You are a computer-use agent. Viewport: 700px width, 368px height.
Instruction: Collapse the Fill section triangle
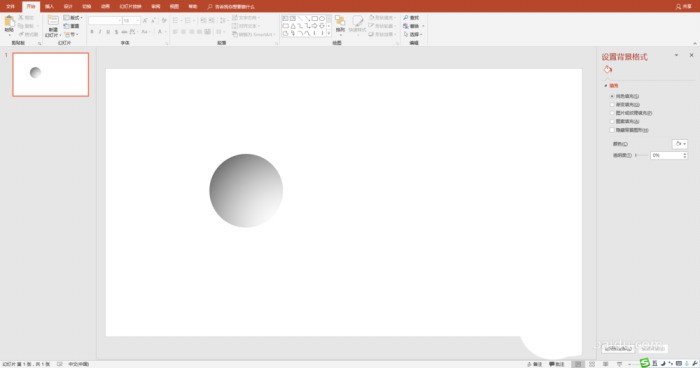[x=606, y=85]
